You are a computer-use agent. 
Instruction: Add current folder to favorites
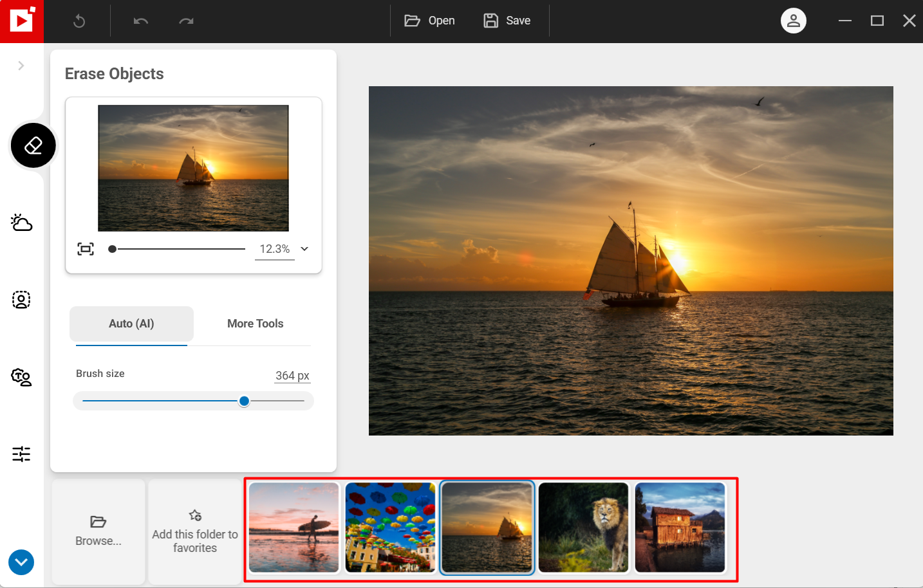194,532
